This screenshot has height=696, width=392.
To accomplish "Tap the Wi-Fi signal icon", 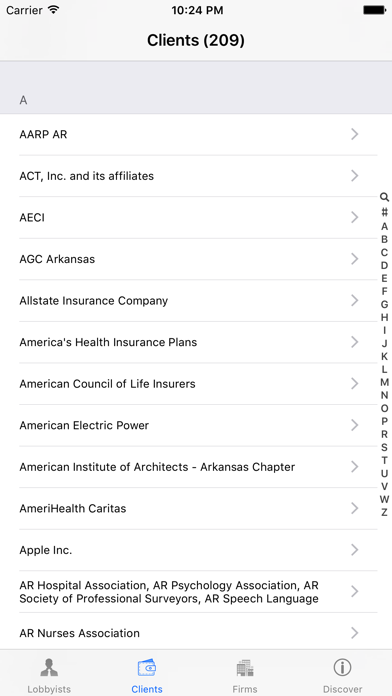I will 54,10.
